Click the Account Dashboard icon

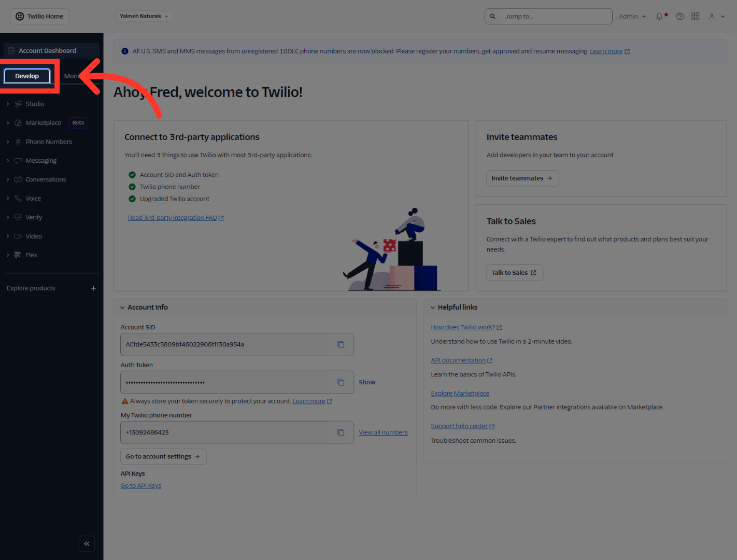tap(11, 51)
